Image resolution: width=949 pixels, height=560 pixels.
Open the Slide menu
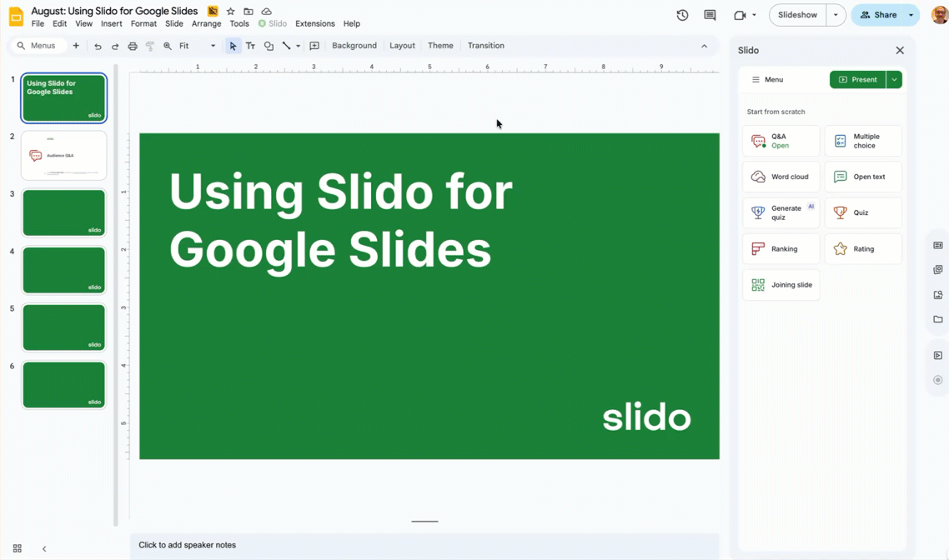pos(174,23)
